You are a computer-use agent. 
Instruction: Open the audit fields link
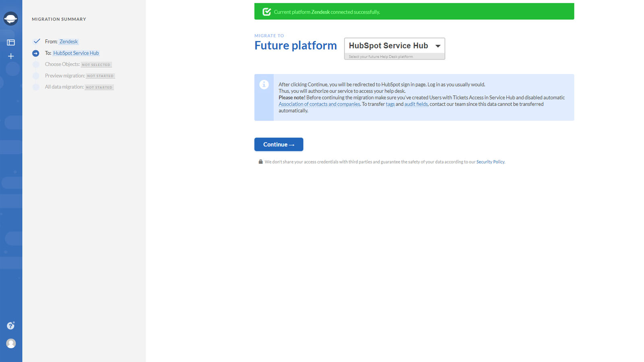pyautogui.click(x=416, y=104)
